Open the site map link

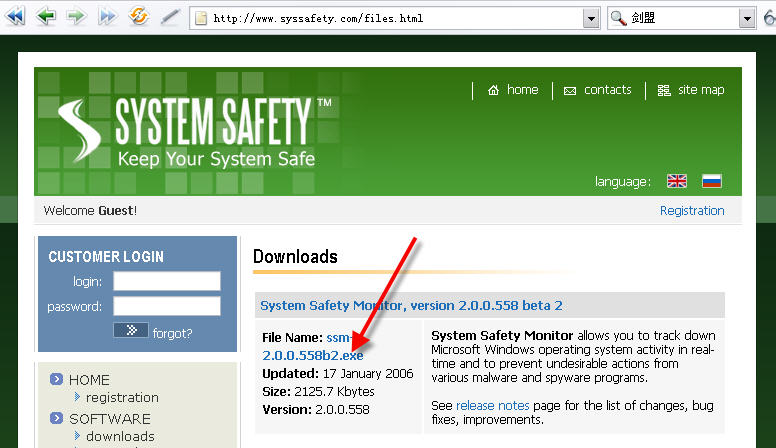(x=701, y=90)
